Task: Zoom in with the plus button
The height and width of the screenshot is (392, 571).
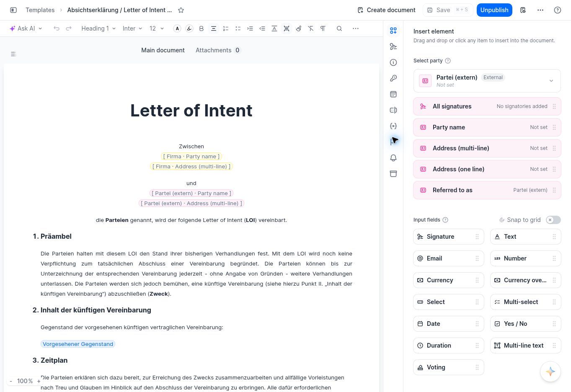Action: click(39, 381)
